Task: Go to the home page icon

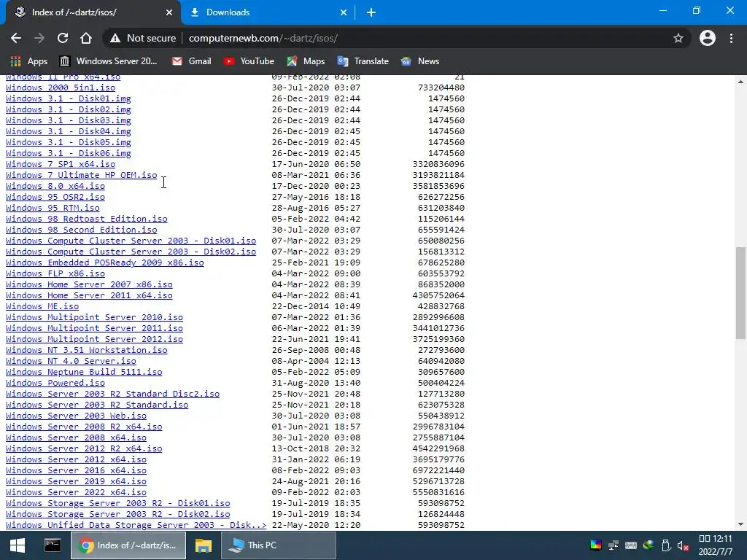Action: click(86, 38)
